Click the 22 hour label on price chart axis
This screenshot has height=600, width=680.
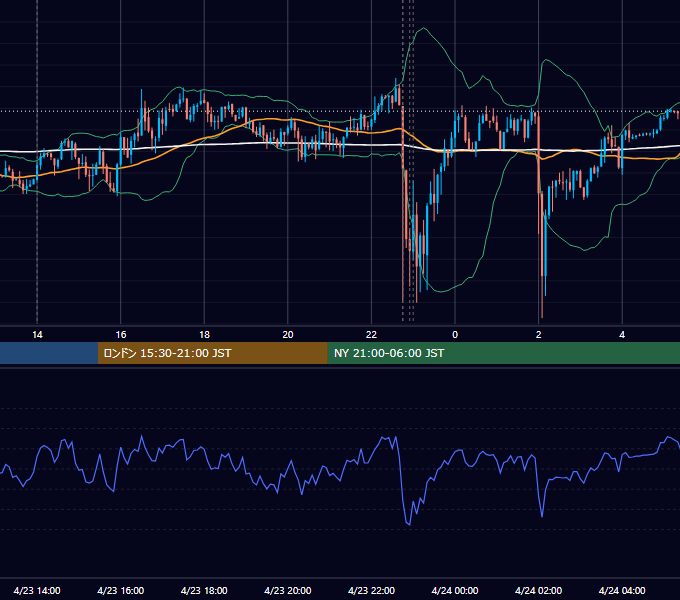tap(371, 335)
